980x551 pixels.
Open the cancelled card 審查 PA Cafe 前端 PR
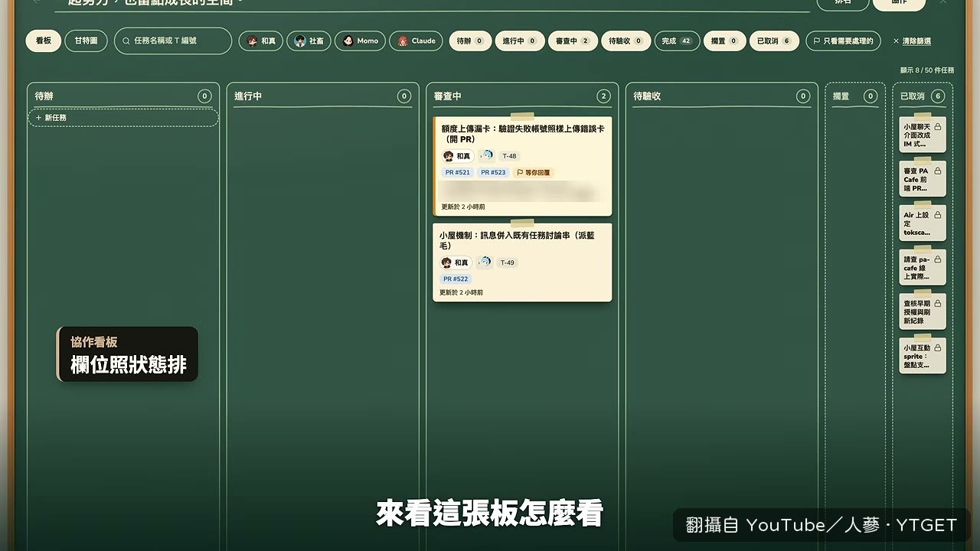(923, 179)
